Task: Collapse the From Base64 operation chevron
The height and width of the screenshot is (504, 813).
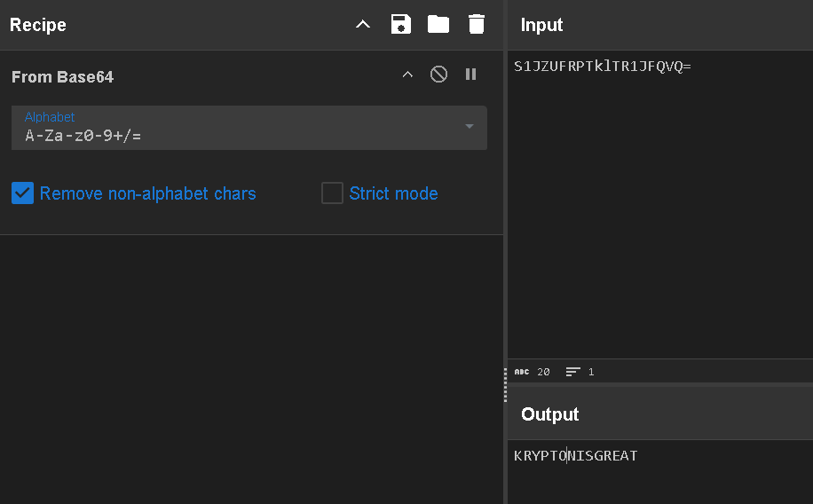Action: click(407, 75)
